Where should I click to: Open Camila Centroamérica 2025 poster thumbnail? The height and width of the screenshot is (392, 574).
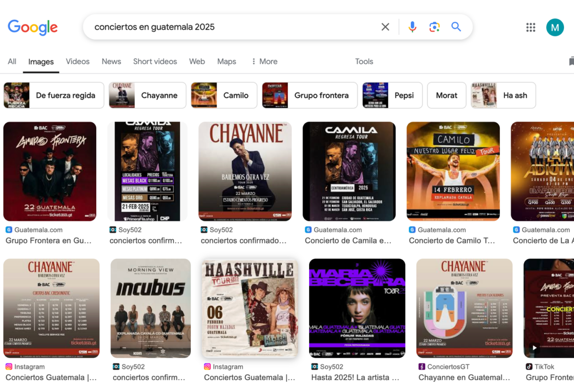click(x=349, y=171)
